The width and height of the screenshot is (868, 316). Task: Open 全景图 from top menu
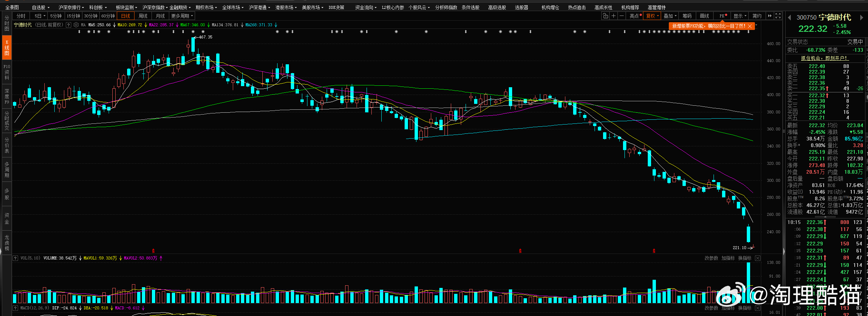12,7
